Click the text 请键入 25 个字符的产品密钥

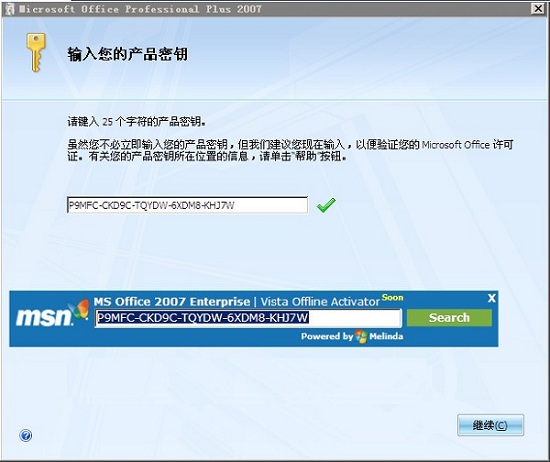pos(136,122)
